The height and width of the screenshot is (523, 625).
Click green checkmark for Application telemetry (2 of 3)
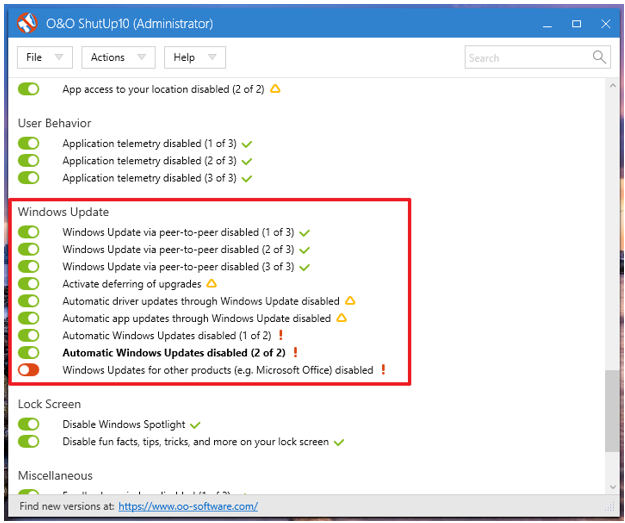[x=247, y=161]
